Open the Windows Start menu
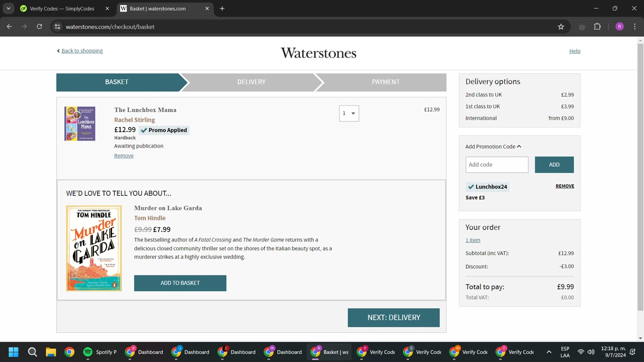644x362 pixels. pyautogui.click(x=13, y=352)
